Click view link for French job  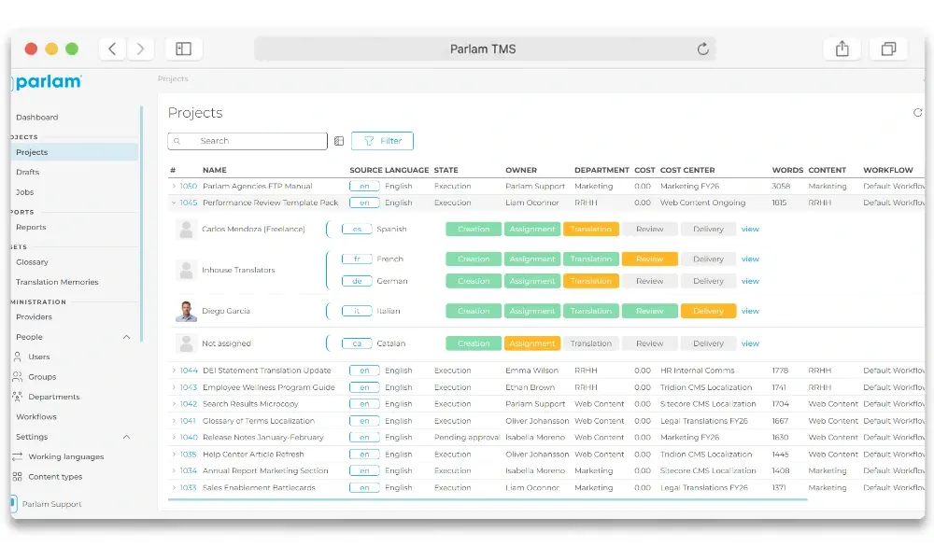750,259
